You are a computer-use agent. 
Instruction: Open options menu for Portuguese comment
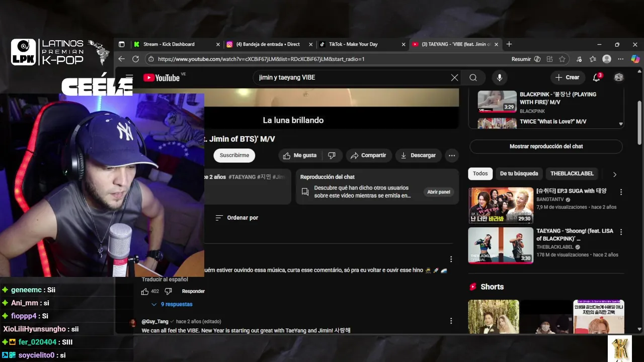(451, 259)
